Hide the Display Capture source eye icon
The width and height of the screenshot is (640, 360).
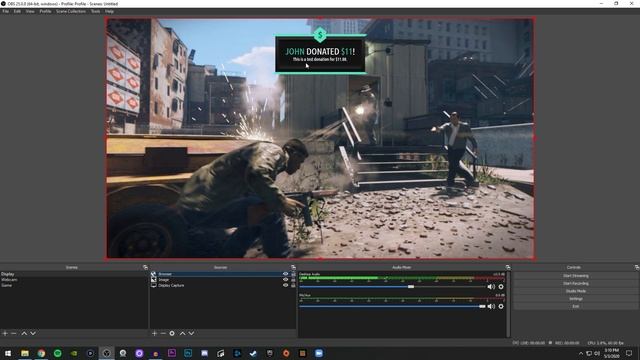pos(285,285)
